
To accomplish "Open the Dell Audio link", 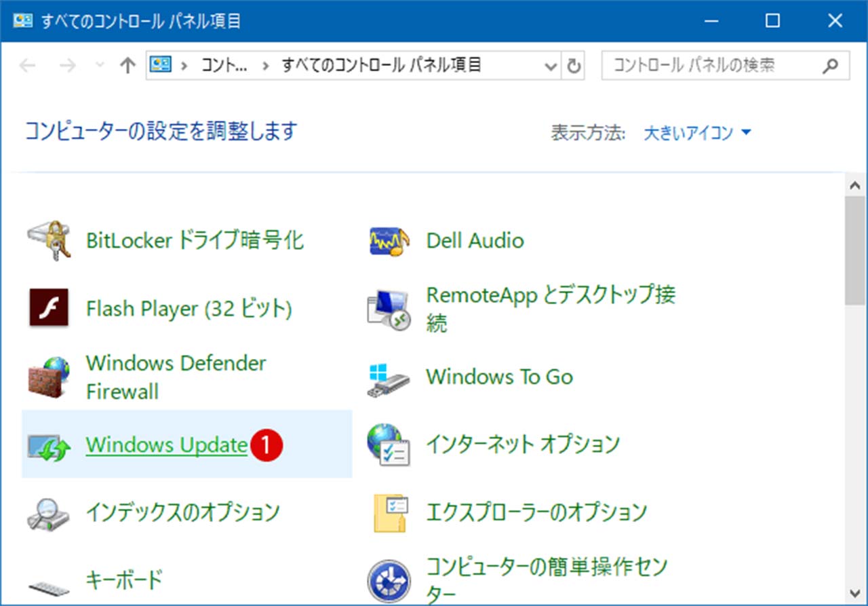I will click(x=475, y=241).
